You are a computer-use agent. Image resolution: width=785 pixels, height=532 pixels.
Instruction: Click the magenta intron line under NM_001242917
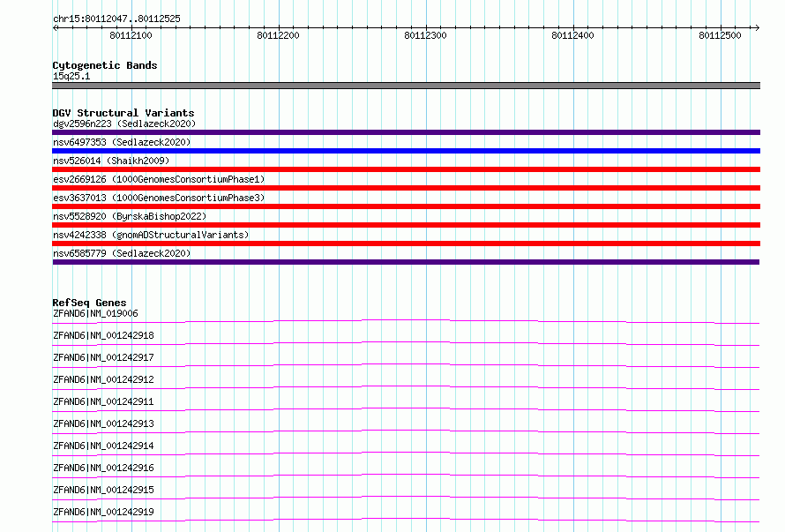[406, 364]
